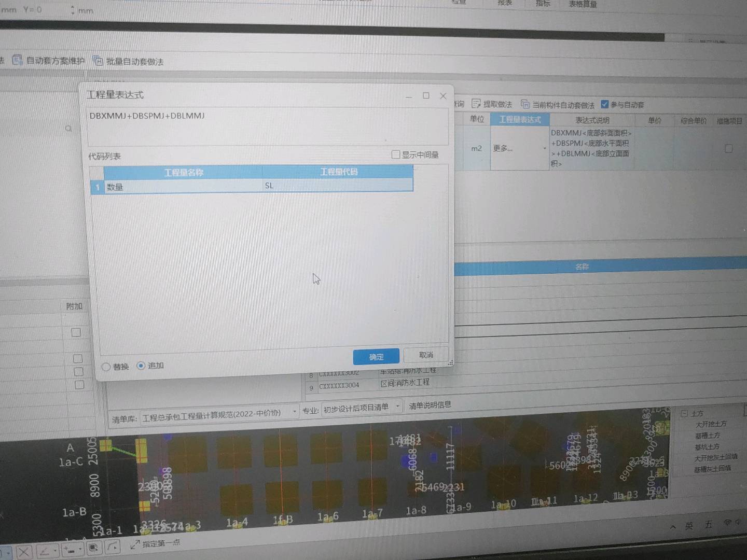Tick the first checkbox under 附加 column
Image resolution: width=747 pixels, height=560 pixels.
pos(76,332)
